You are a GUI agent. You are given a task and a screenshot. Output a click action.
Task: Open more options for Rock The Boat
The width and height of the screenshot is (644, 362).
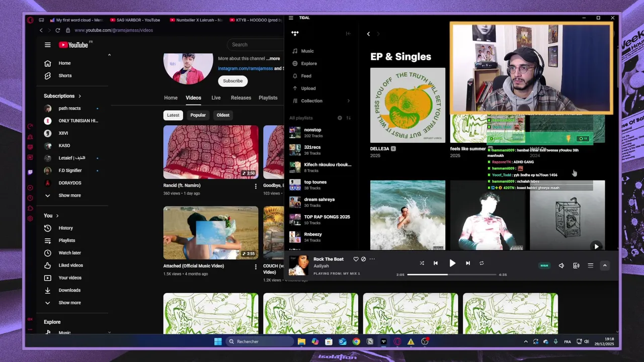[x=372, y=259]
